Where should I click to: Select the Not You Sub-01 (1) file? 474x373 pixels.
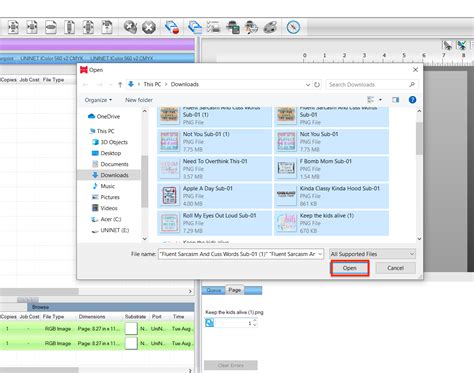coord(215,141)
